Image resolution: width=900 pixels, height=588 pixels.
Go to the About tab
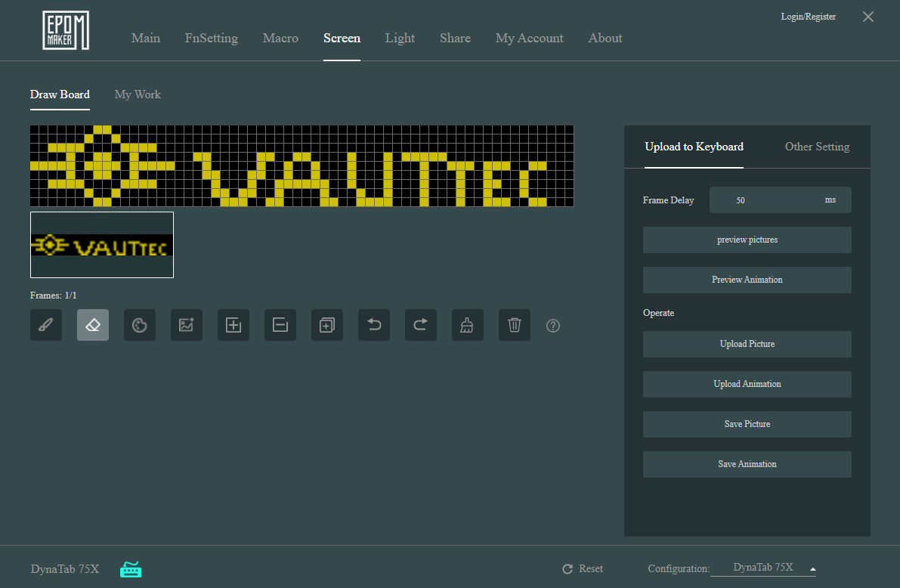(605, 38)
